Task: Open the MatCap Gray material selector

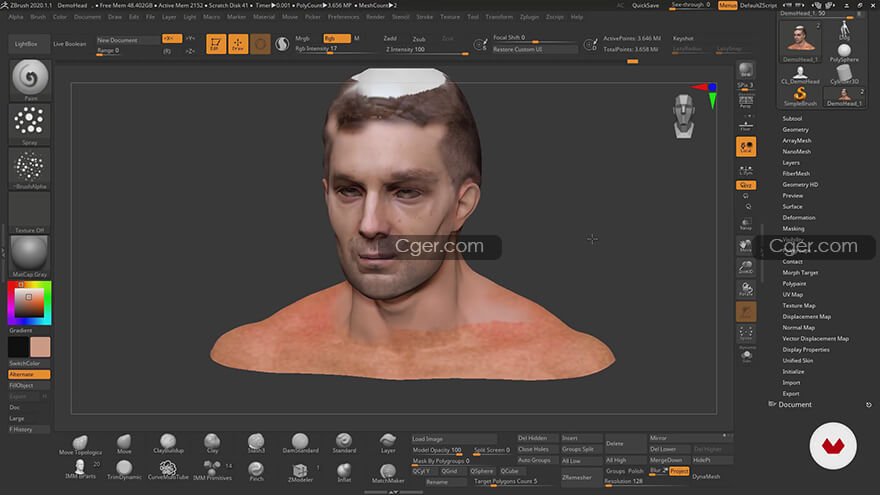Action: click(x=29, y=256)
